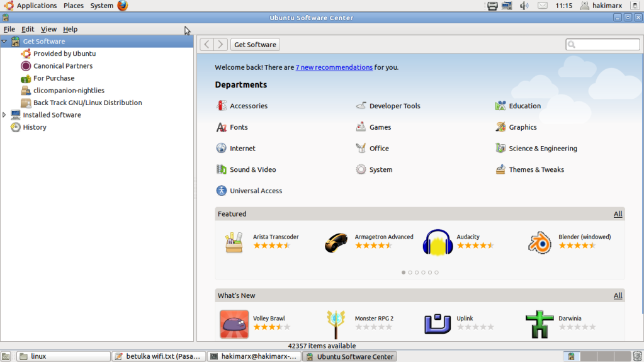Image resolution: width=644 pixels, height=362 pixels.
Task: Click the printer icon in the top panel
Action: [x=492, y=6]
